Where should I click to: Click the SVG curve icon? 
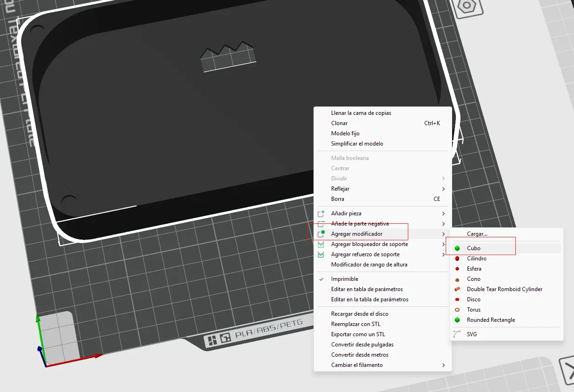(457, 334)
